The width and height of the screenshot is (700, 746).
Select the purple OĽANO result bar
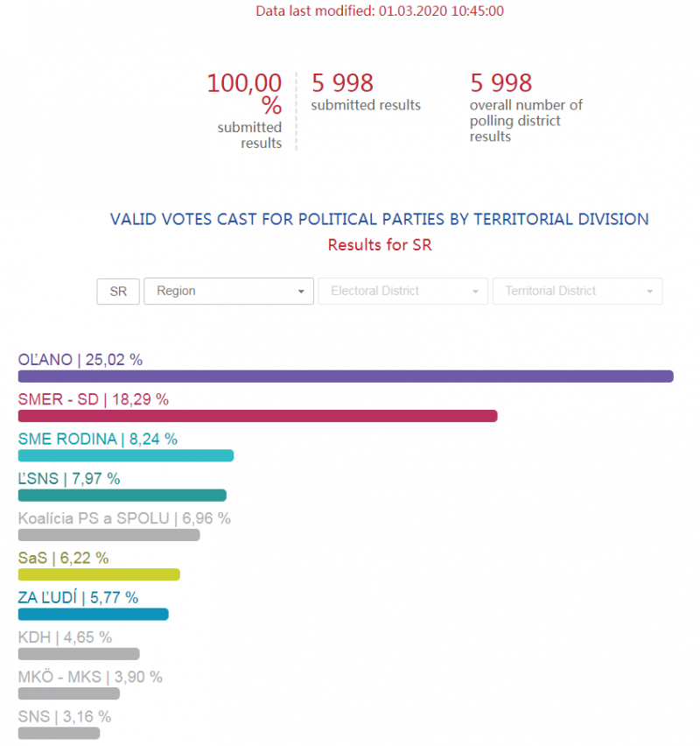click(x=346, y=377)
